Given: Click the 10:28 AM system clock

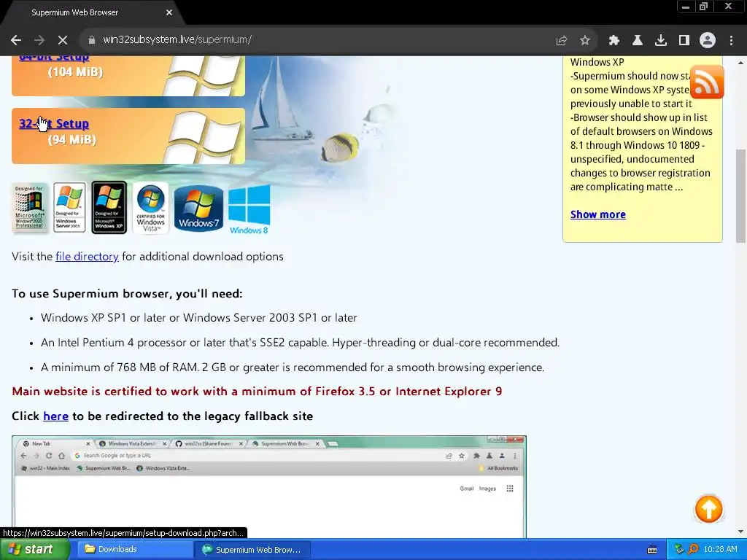Looking at the screenshot, I should [x=720, y=550].
